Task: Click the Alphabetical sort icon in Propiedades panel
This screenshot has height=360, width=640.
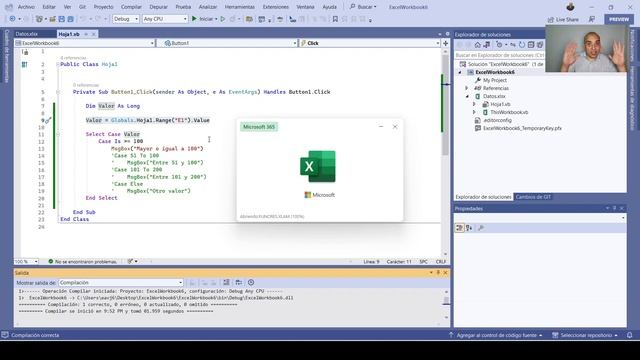Action: [x=469, y=228]
